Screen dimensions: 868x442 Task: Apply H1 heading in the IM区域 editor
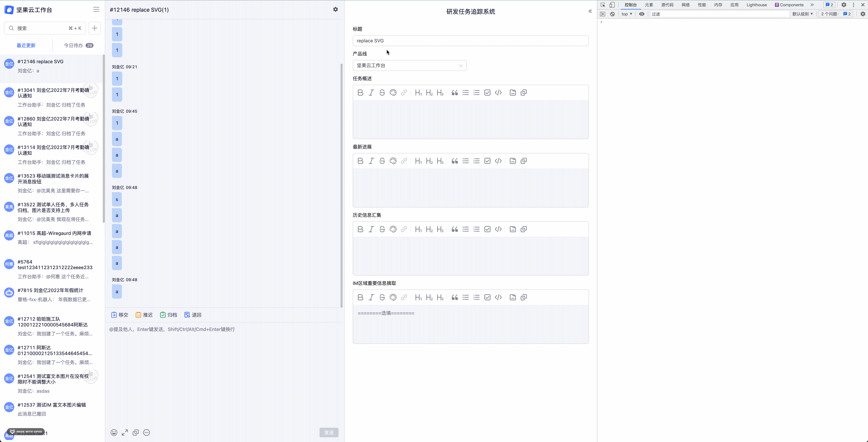click(x=418, y=297)
